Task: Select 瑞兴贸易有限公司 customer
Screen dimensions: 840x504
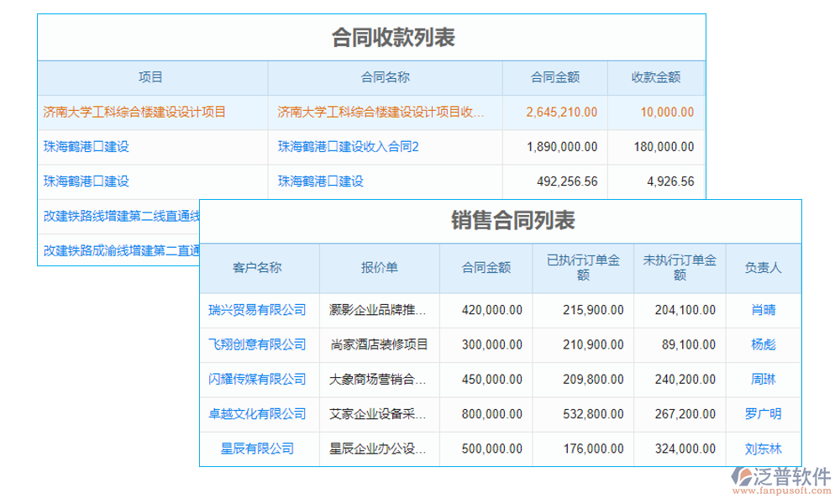Action: [258, 309]
